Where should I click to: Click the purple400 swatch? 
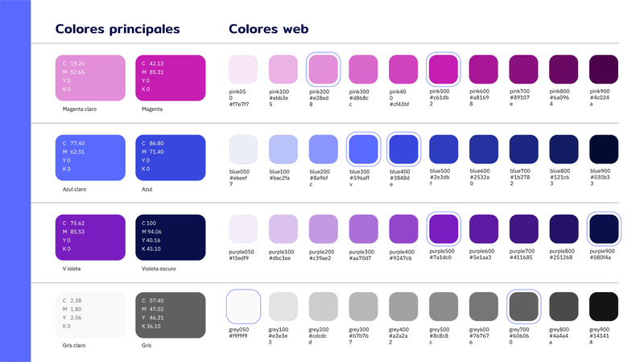pyautogui.click(x=403, y=228)
